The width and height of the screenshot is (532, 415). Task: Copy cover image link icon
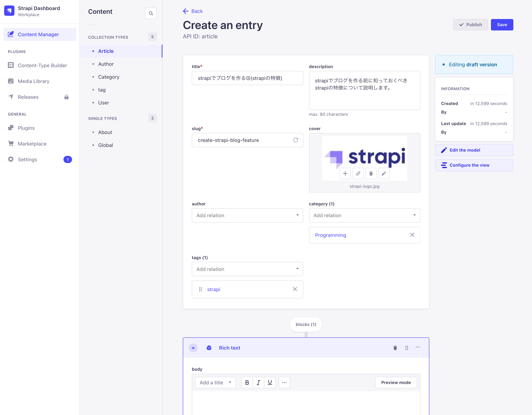358,173
